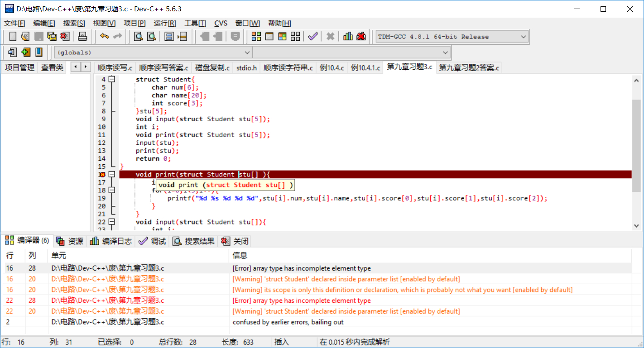Click the Compile and Run icon
The image size is (644, 348).
pyautogui.click(x=282, y=37)
